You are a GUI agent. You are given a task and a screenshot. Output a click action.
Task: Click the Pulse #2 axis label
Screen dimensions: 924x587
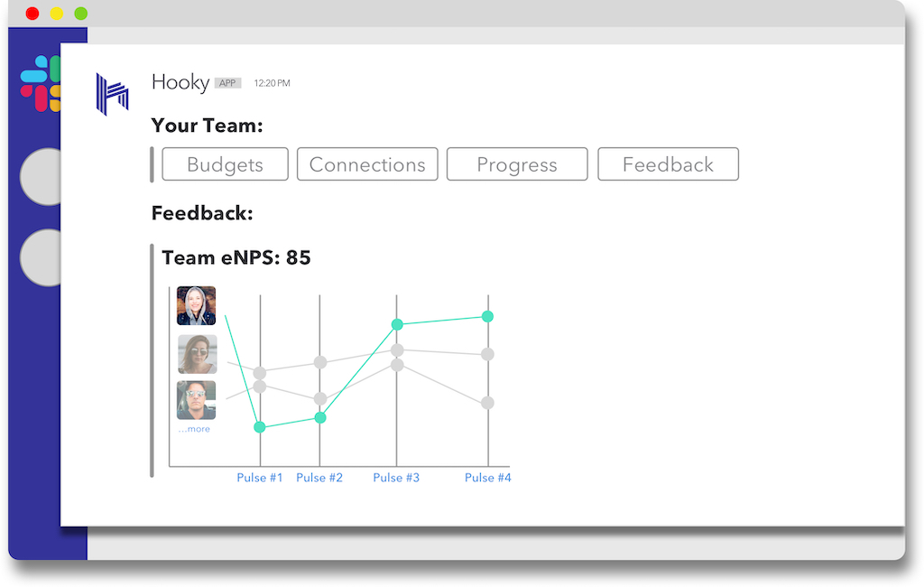click(319, 478)
